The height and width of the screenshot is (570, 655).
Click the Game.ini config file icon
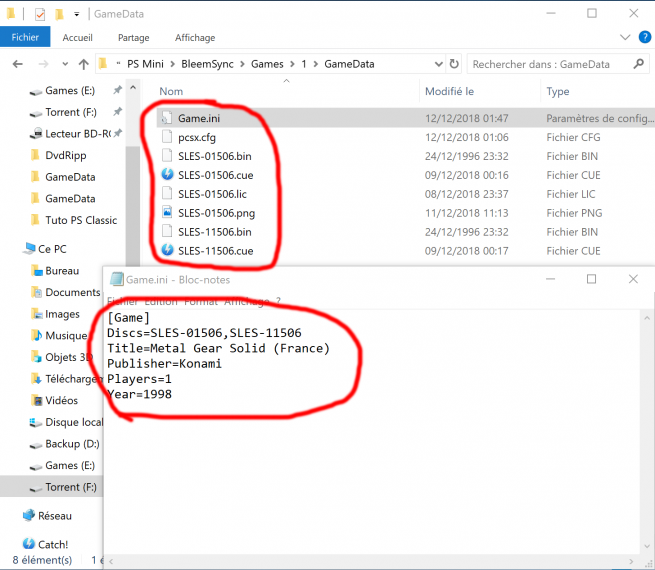[x=167, y=118]
